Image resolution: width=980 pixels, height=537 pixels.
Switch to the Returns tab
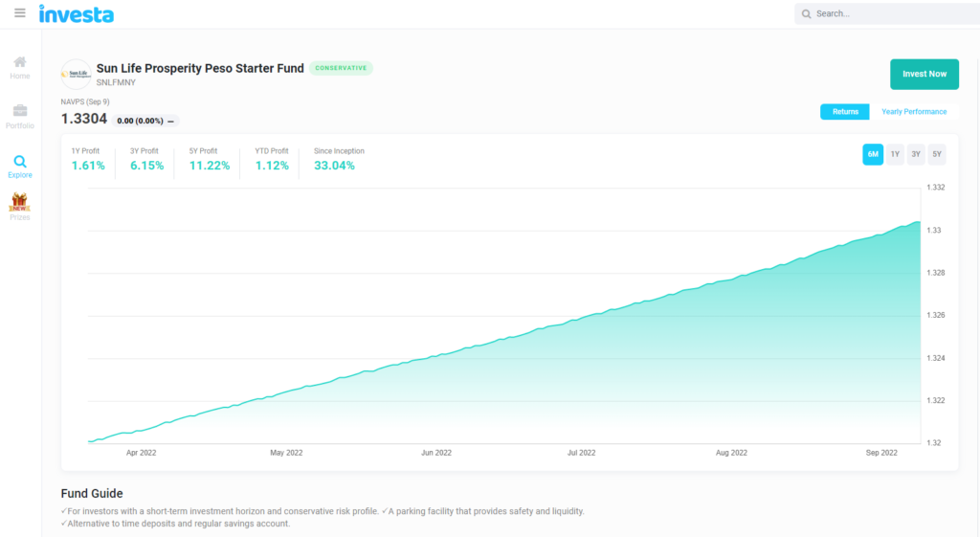coord(845,112)
